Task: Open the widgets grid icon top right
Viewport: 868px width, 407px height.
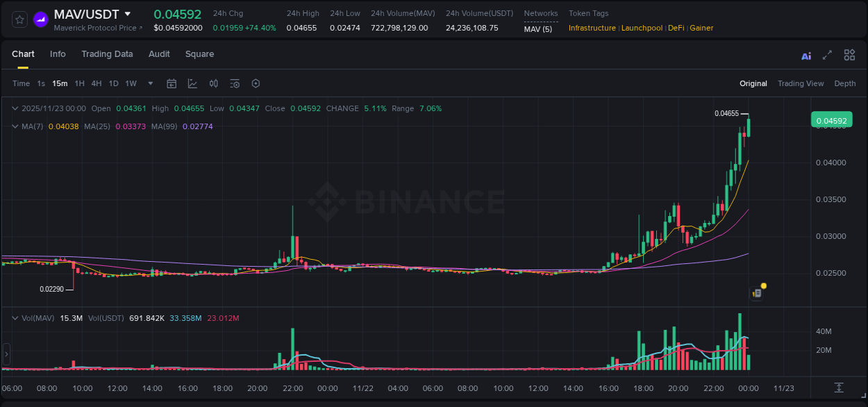Action: (849, 55)
